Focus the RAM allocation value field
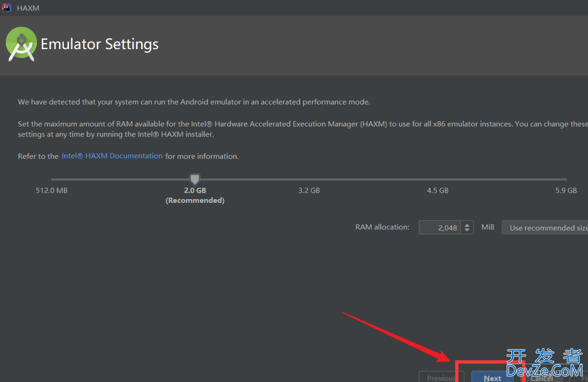Image resolution: width=588 pixels, height=382 pixels. pos(440,227)
